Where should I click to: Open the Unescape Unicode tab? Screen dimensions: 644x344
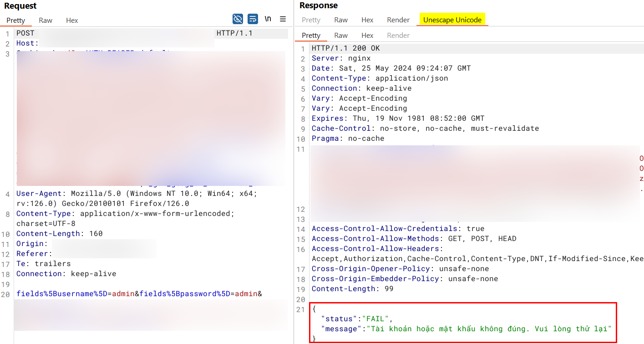(x=452, y=20)
